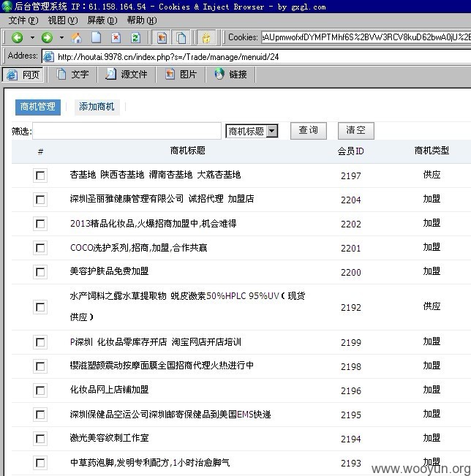Screen dimensions: 471x476
Task: Check the box for 美容护肤品免费加盟 row
Action: click(x=40, y=272)
